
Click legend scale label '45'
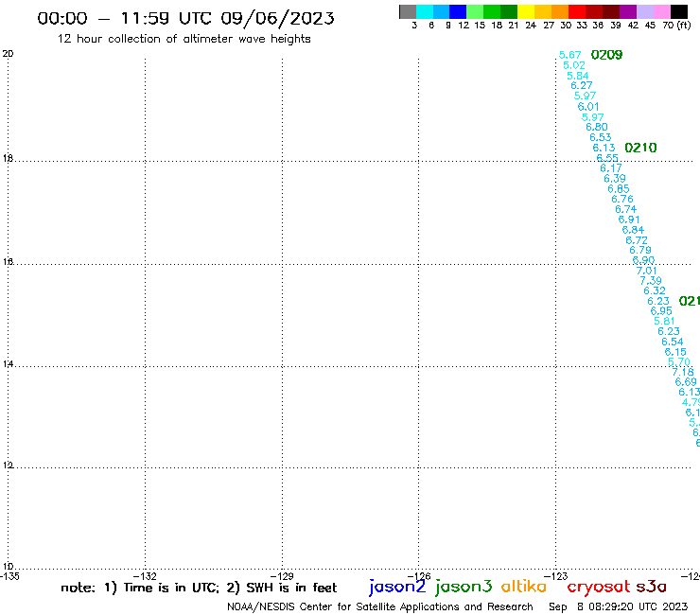650,25
